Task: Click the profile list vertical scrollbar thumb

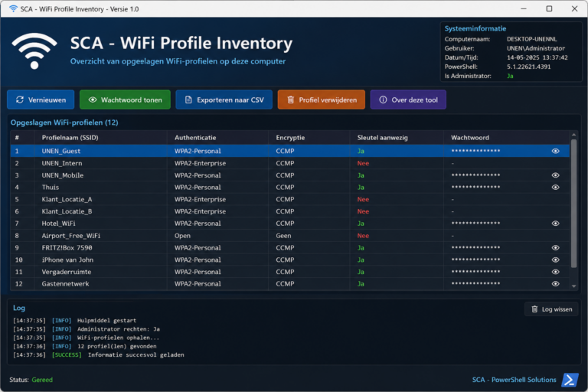Action: click(x=573, y=204)
